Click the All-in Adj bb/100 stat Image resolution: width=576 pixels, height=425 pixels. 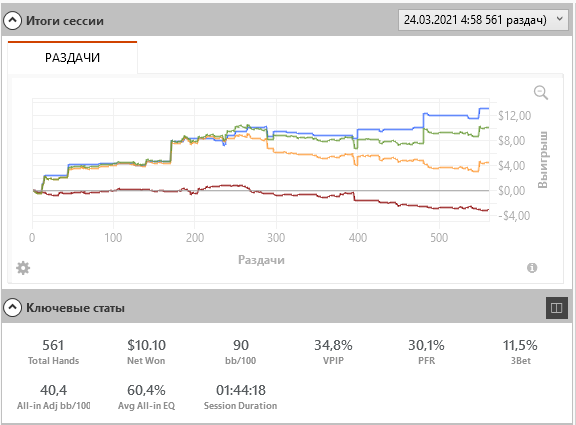(x=53, y=397)
